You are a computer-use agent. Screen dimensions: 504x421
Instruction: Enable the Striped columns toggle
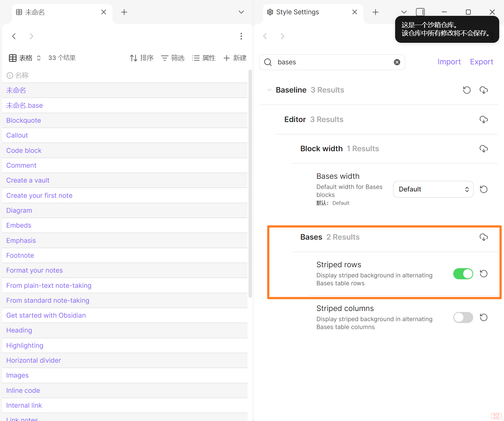463,317
